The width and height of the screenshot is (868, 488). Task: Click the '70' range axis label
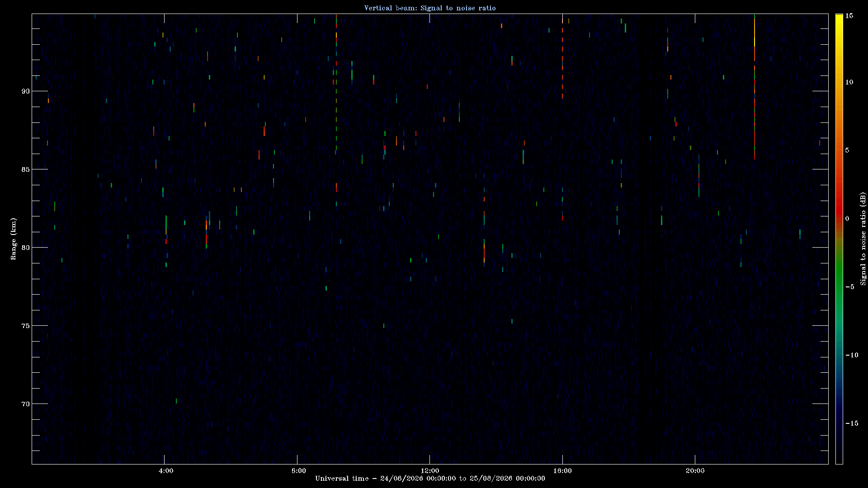tap(25, 404)
